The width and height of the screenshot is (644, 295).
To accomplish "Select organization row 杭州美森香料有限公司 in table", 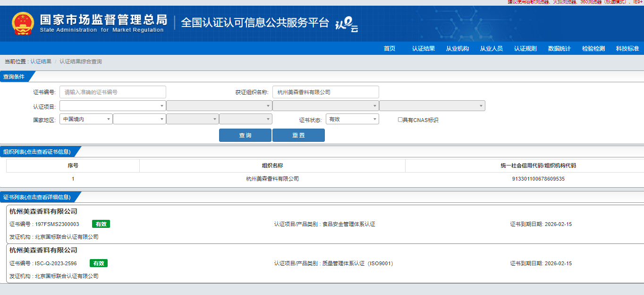I will tap(272, 179).
